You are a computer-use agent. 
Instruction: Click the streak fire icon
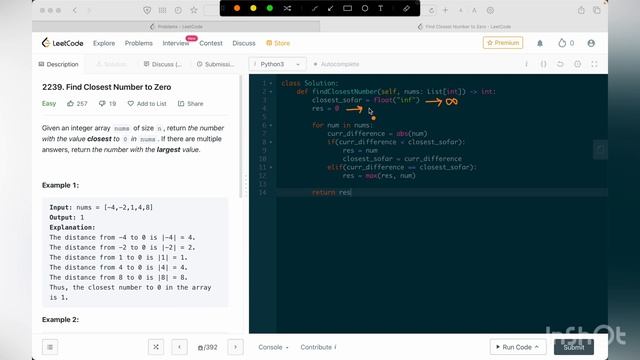pos(562,43)
